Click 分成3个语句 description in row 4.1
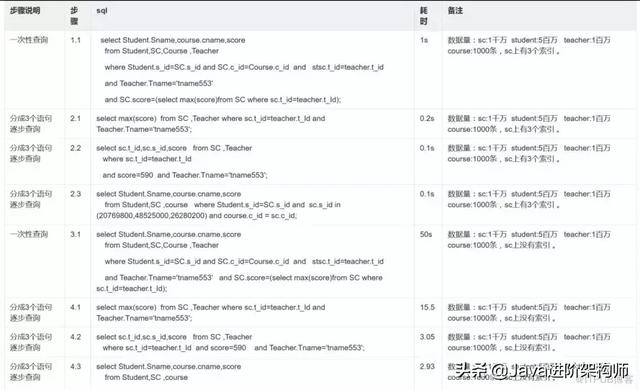This screenshot has height=390, width=640. 31,312
